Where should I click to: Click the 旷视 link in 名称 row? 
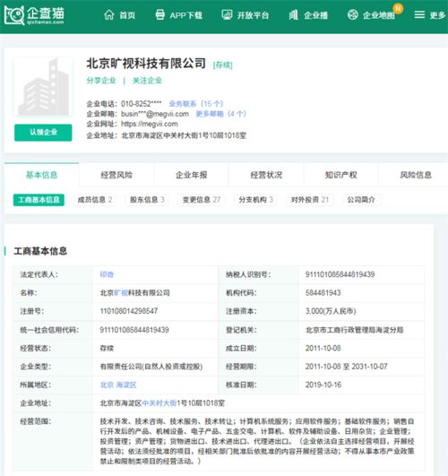point(121,293)
